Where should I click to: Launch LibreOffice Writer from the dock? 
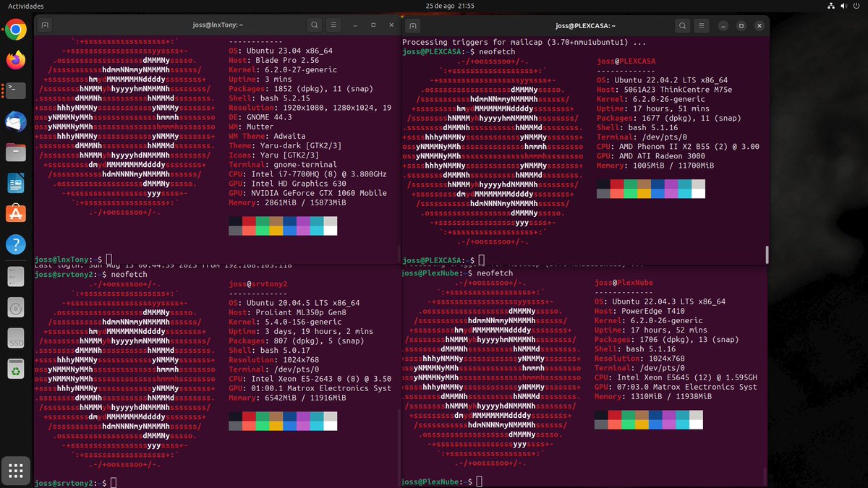pos(16,183)
